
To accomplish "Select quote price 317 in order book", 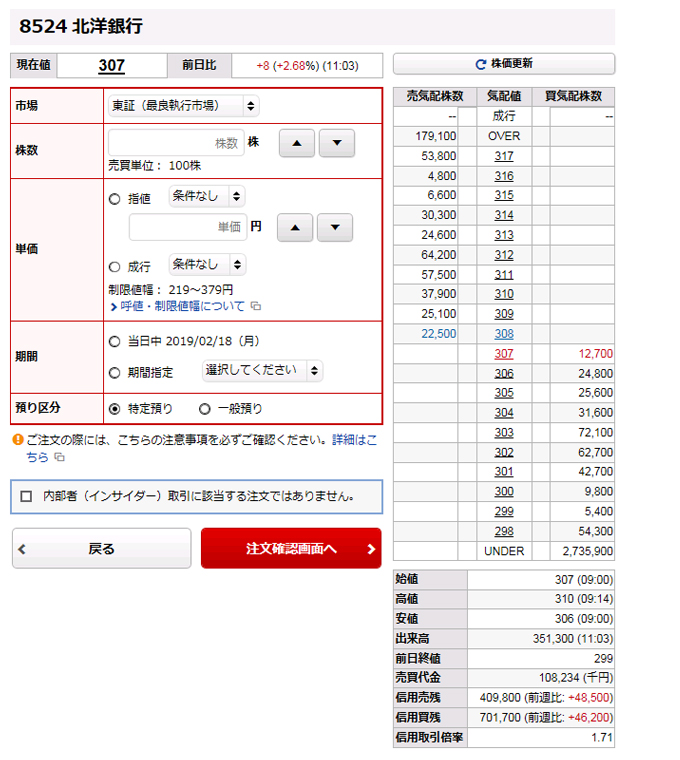I will tap(504, 156).
